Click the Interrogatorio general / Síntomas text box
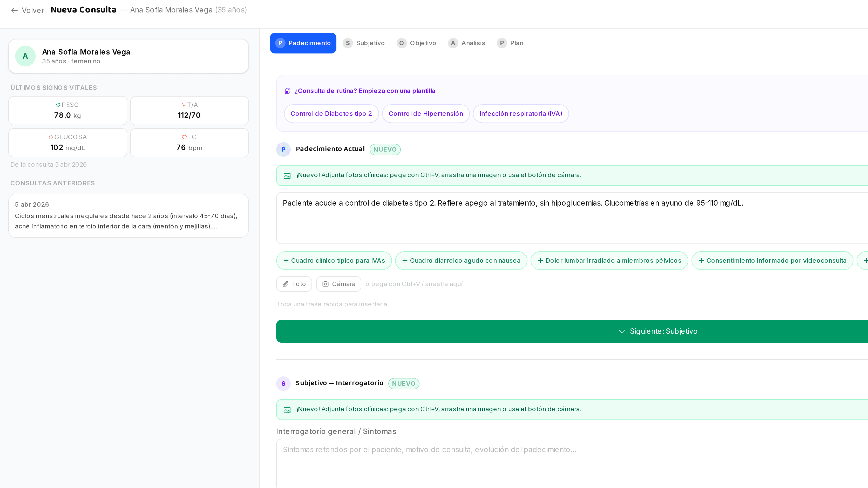 pos(572,464)
